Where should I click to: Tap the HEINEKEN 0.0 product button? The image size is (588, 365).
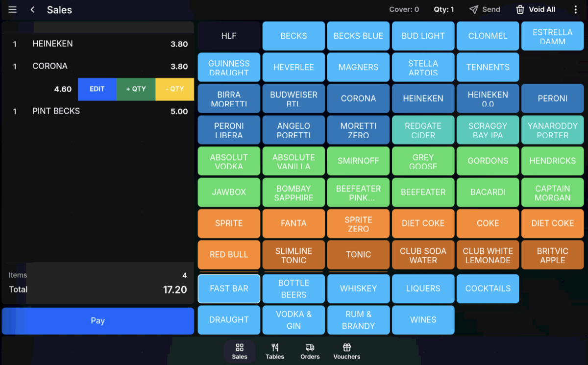tap(488, 98)
